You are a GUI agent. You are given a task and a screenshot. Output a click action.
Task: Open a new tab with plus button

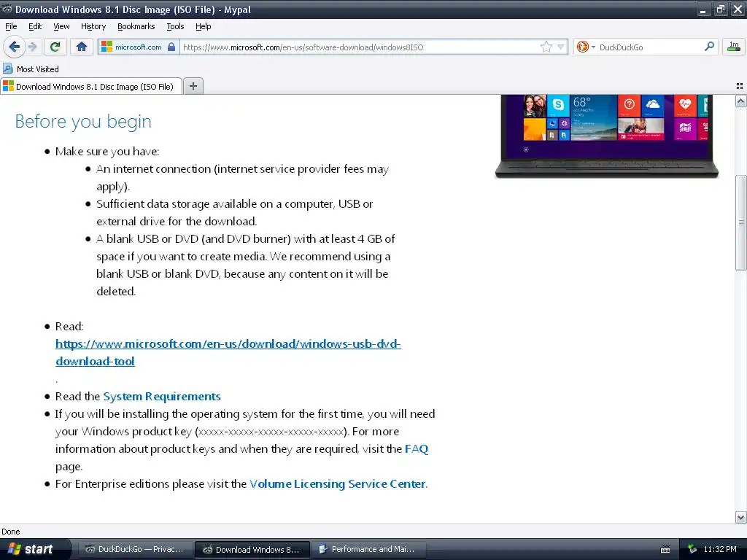coord(193,86)
